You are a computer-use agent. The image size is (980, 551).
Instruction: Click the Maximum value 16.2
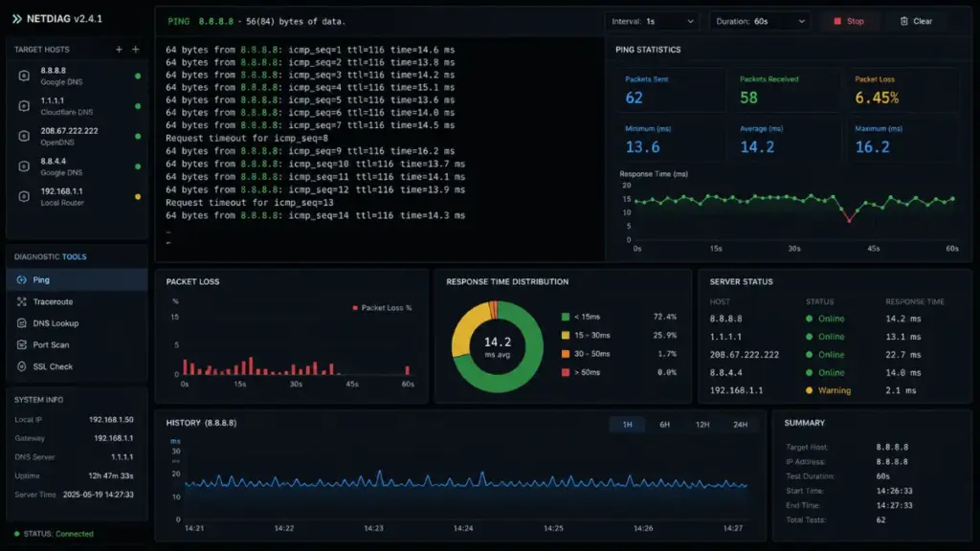coord(873,147)
